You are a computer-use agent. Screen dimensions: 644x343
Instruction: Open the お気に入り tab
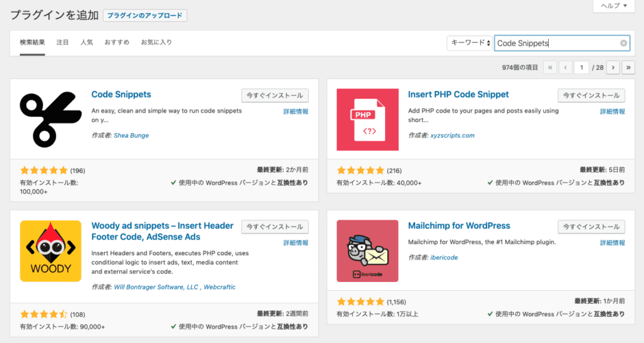pos(156,42)
